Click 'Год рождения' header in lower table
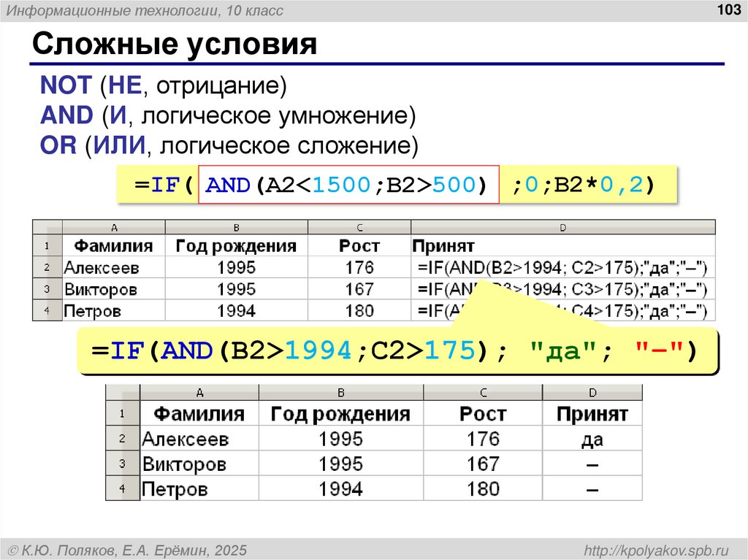The image size is (748, 560). click(x=340, y=413)
